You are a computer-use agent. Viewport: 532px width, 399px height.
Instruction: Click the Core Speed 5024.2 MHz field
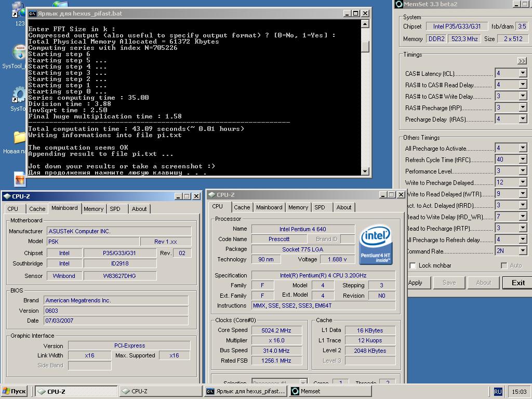(x=276, y=330)
